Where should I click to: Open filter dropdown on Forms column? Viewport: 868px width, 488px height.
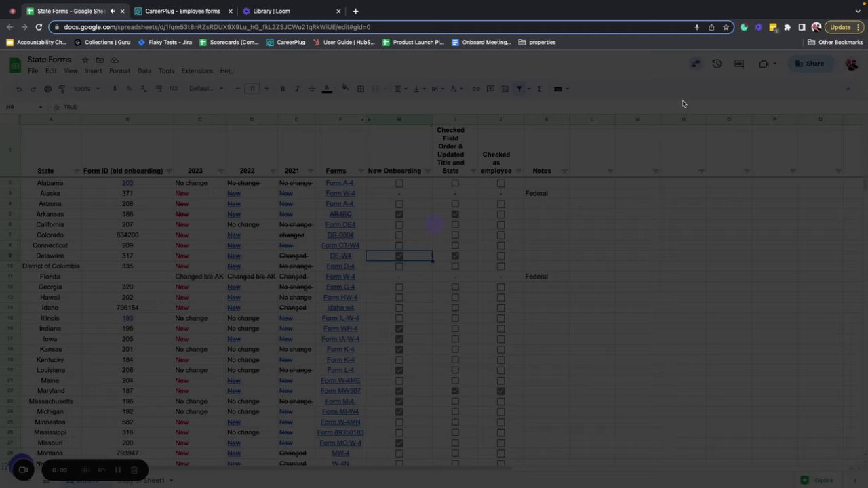pyautogui.click(x=361, y=171)
